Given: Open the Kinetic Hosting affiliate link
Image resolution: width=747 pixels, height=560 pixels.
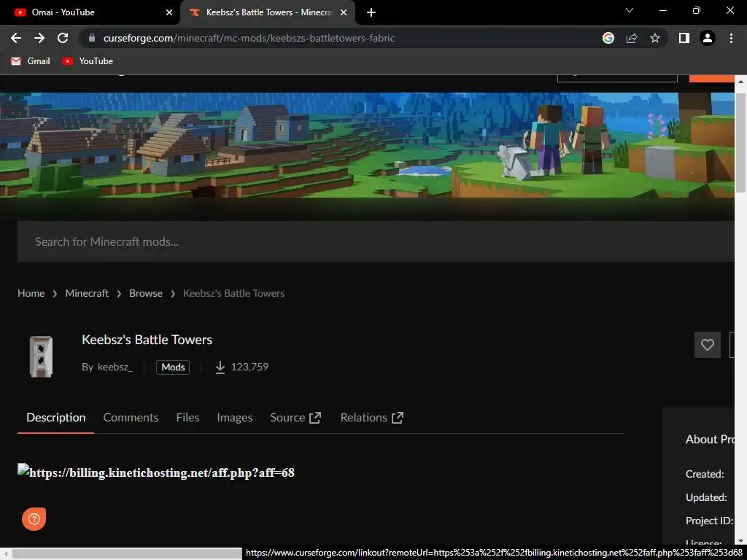Looking at the screenshot, I should click(x=156, y=472).
